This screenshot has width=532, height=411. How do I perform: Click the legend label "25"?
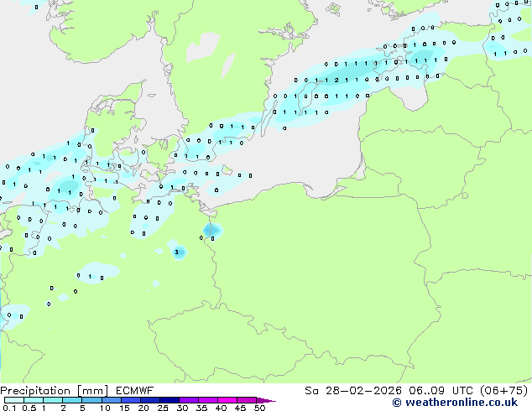tap(163, 408)
